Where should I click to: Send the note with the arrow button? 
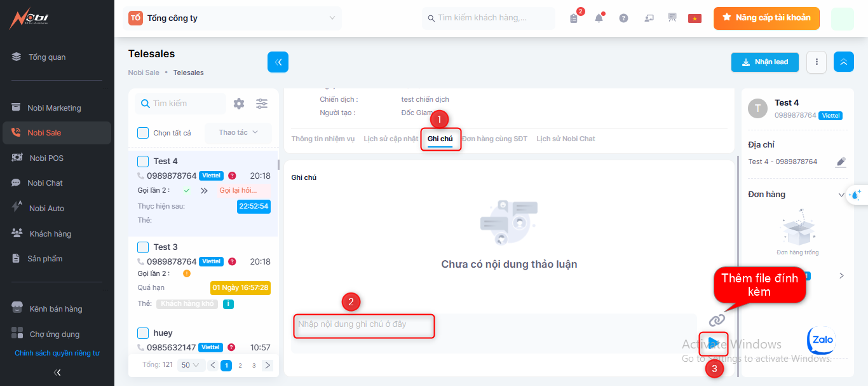tap(714, 343)
